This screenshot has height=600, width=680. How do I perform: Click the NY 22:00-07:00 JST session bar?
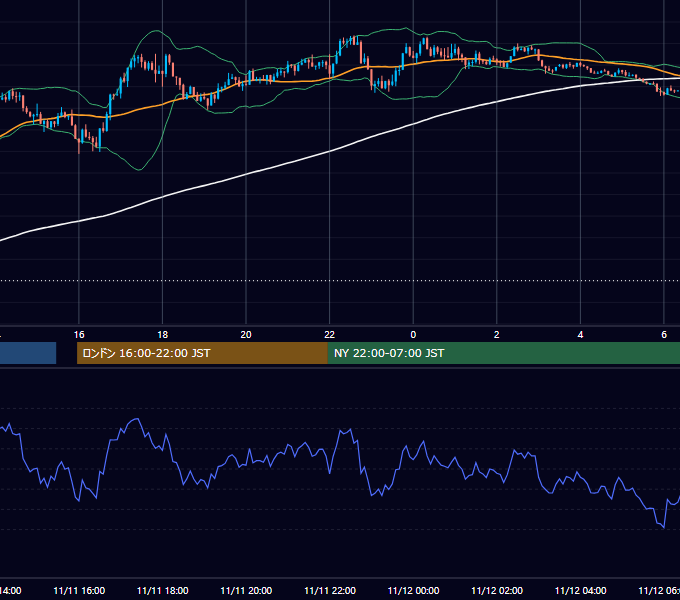503,353
